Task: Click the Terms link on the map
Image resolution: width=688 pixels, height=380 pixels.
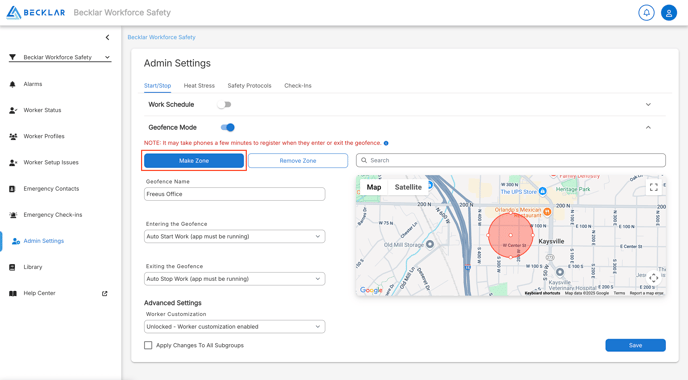Action: [619, 293]
